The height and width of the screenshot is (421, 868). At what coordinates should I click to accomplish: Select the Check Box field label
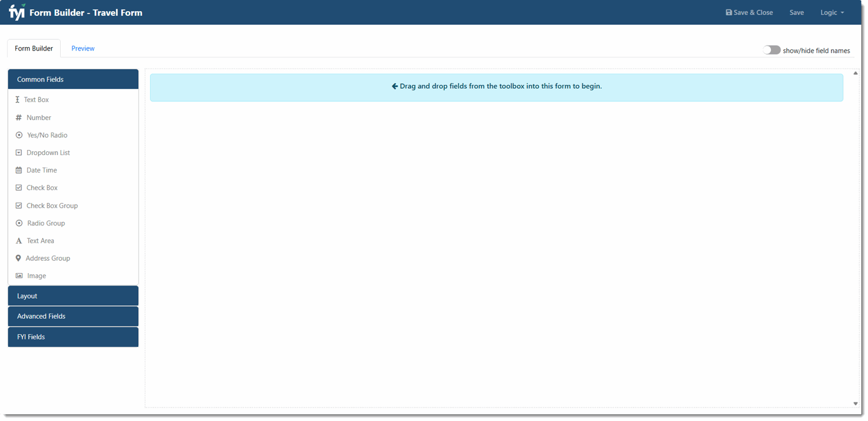(x=42, y=188)
